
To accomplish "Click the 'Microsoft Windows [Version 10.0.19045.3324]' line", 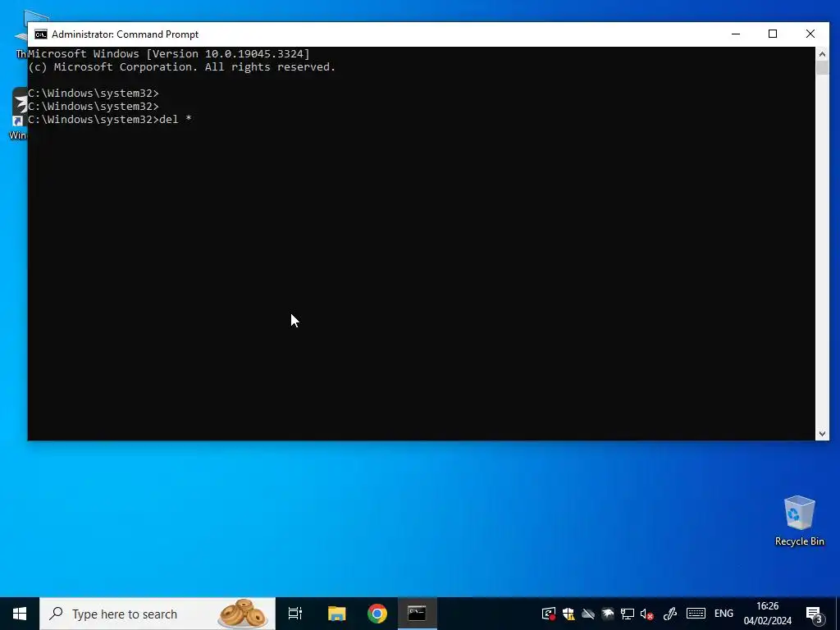I will (169, 53).
